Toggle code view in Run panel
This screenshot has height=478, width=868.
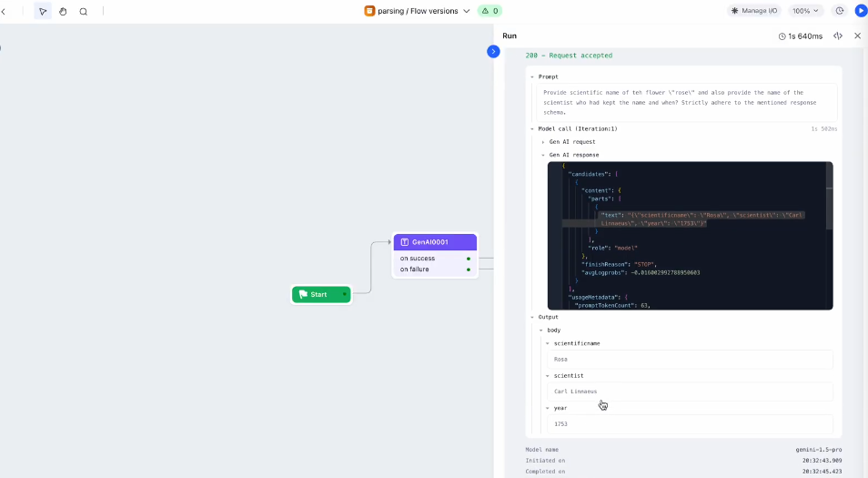point(838,36)
